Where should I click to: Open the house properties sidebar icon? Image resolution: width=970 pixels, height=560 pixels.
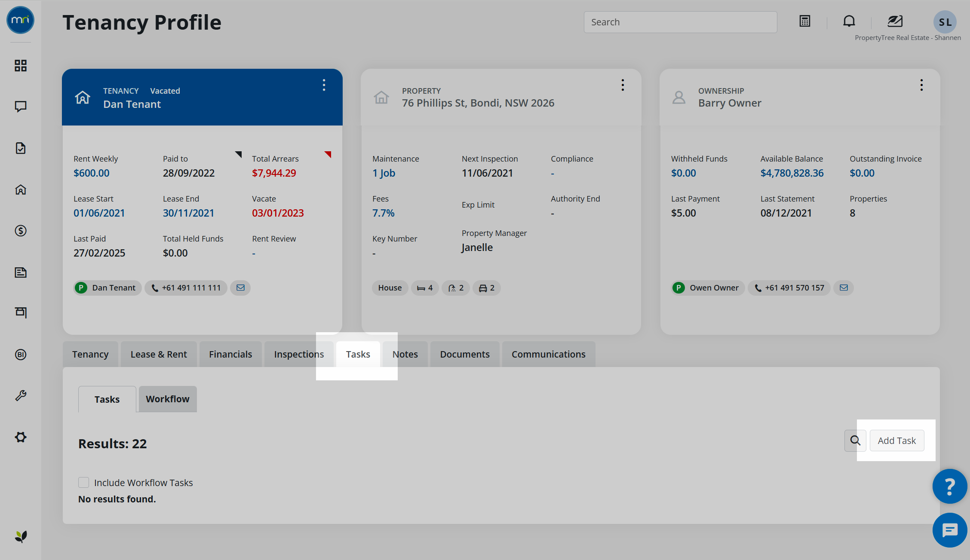(x=20, y=190)
